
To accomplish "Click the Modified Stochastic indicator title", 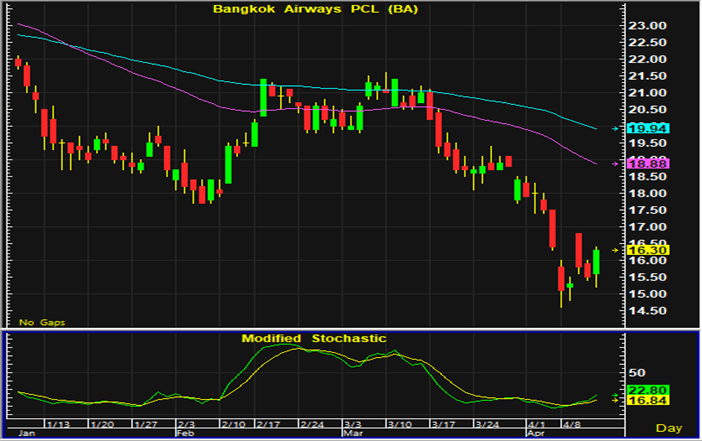I will [x=313, y=339].
